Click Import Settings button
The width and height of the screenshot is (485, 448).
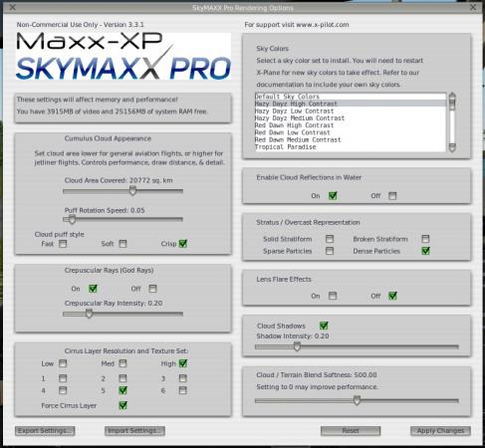click(134, 431)
